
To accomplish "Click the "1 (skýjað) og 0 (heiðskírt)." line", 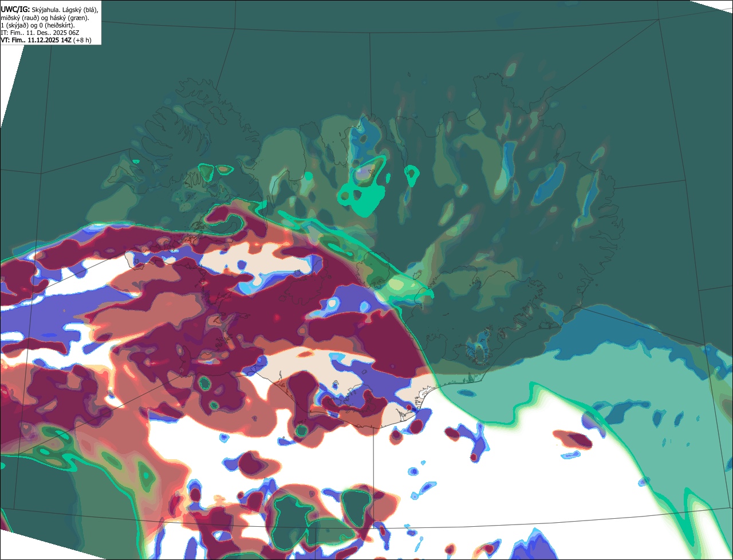I will (x=38, y=26).
